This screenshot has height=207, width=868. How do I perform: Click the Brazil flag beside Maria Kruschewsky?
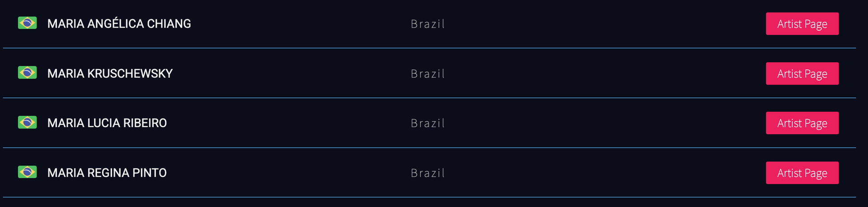click(x=27, y=72)
